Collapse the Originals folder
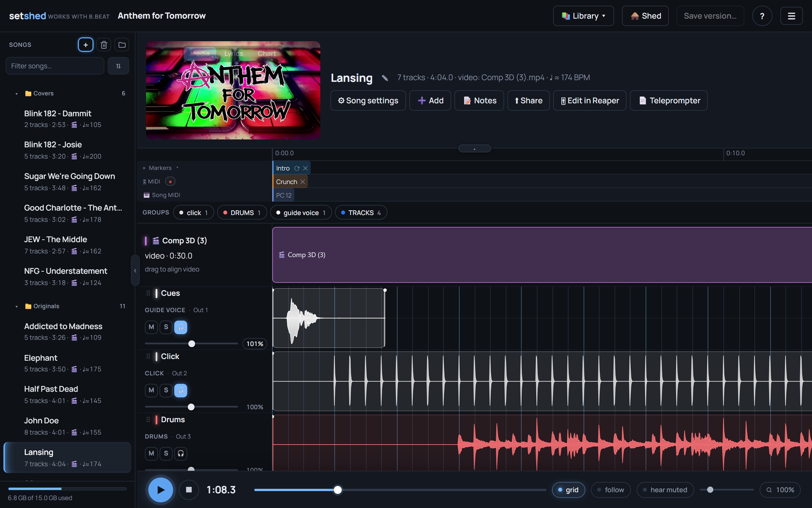This screenshot has width=812, height=508. (x=16, y=306)
